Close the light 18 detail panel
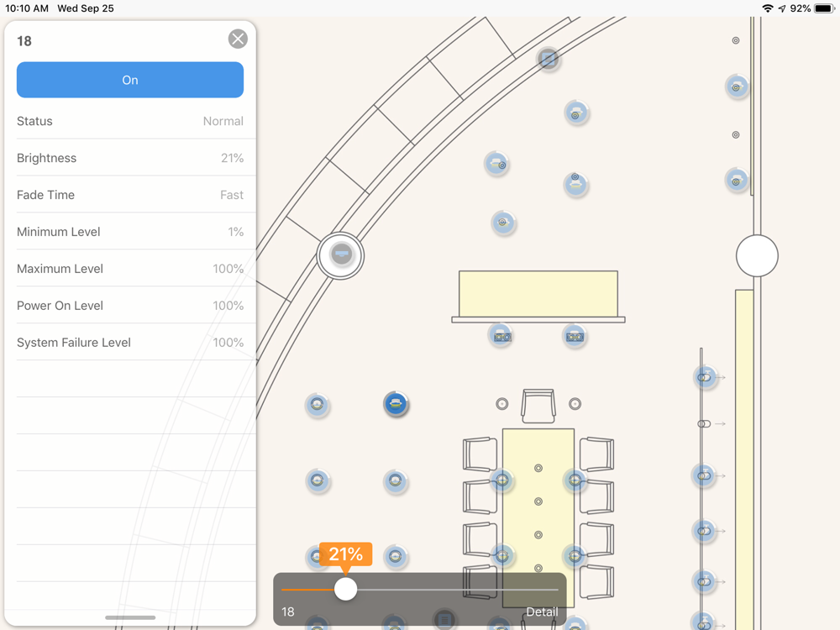The height and width of the screenshot is (630, 840). (238, 39)
